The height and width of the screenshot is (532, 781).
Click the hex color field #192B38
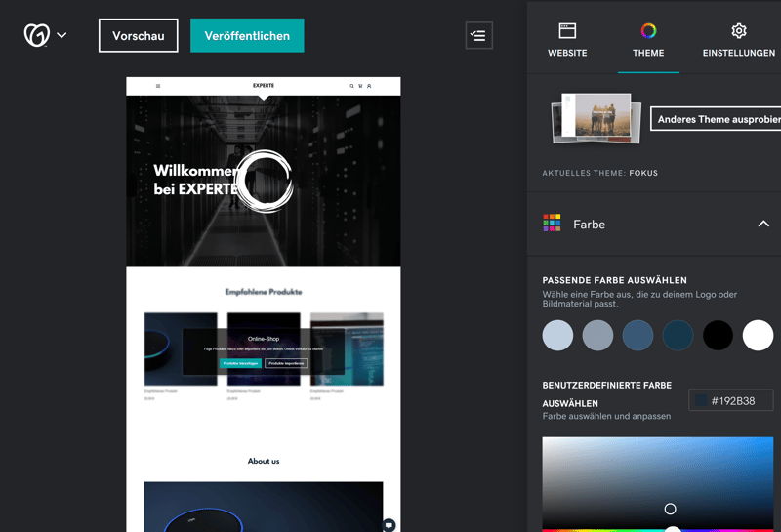730,400
